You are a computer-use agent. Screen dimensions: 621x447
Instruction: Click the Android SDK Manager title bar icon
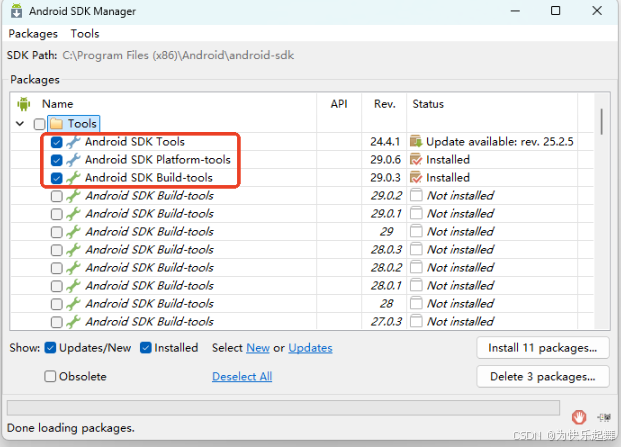click(x=16, y=11)
